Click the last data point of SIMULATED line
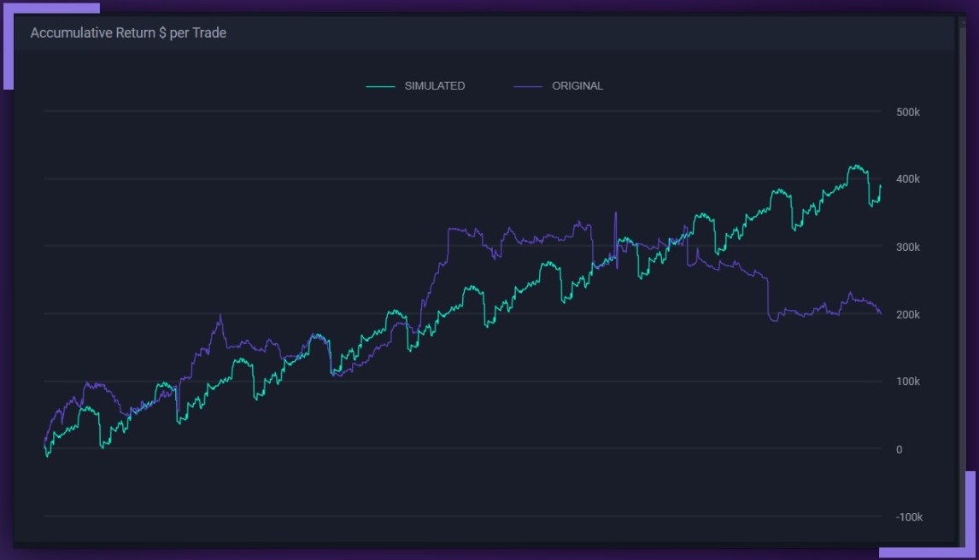Viewport: 979px width, 560px height. [880, 185]
